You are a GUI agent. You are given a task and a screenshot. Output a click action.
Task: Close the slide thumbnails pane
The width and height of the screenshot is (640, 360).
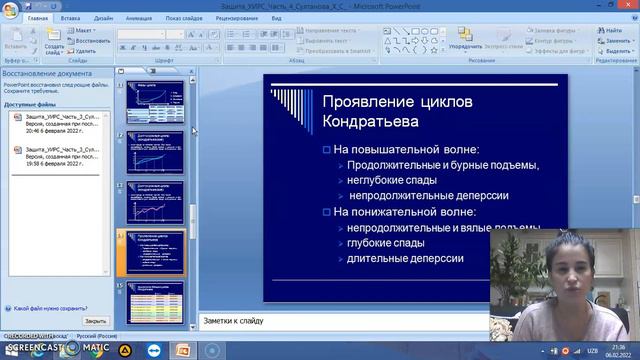tap(191, 71)
